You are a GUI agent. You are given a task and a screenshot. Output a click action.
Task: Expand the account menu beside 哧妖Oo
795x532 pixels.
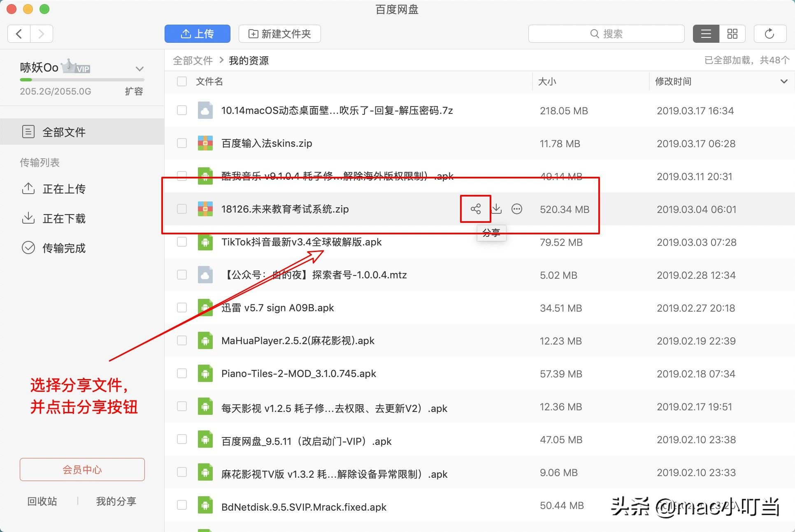(x=139, y=69)
